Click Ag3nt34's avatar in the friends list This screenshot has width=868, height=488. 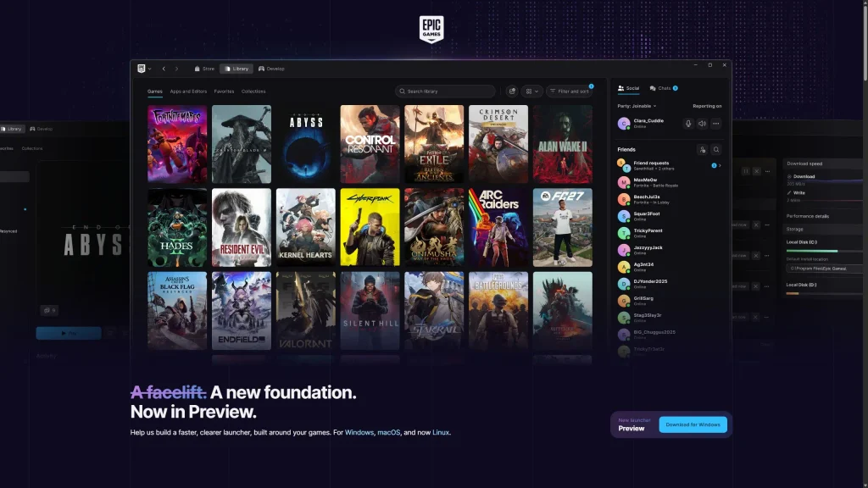624,267
